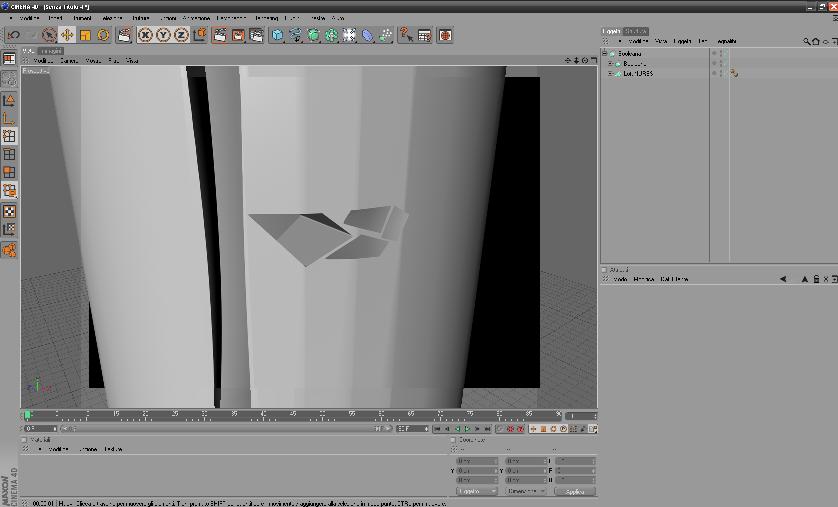The width and height of the screenshot is (838, 507).
Task: Open the particle emitter palette
Action: [385, 35]
